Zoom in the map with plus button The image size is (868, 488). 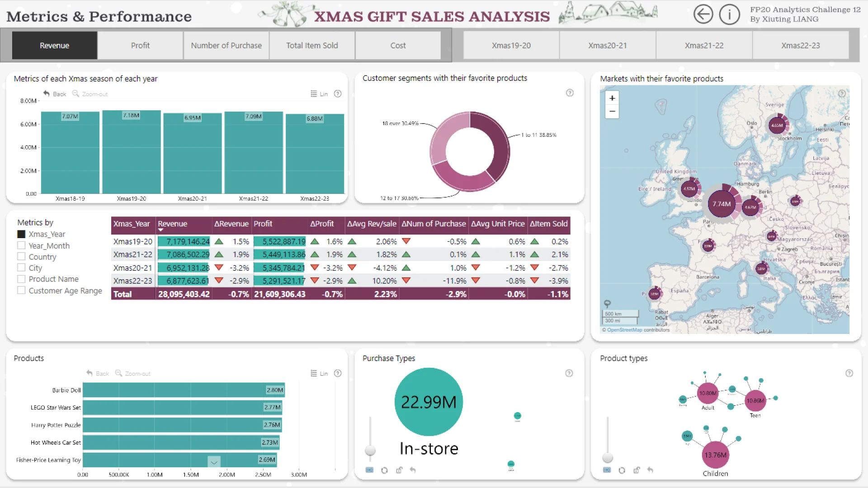click(x=612, y=98)
